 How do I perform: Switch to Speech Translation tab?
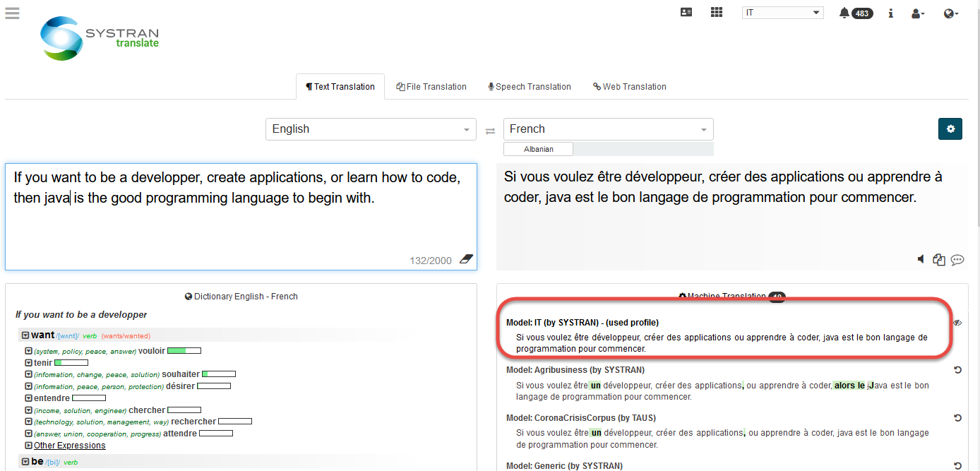tap(530, 87)
